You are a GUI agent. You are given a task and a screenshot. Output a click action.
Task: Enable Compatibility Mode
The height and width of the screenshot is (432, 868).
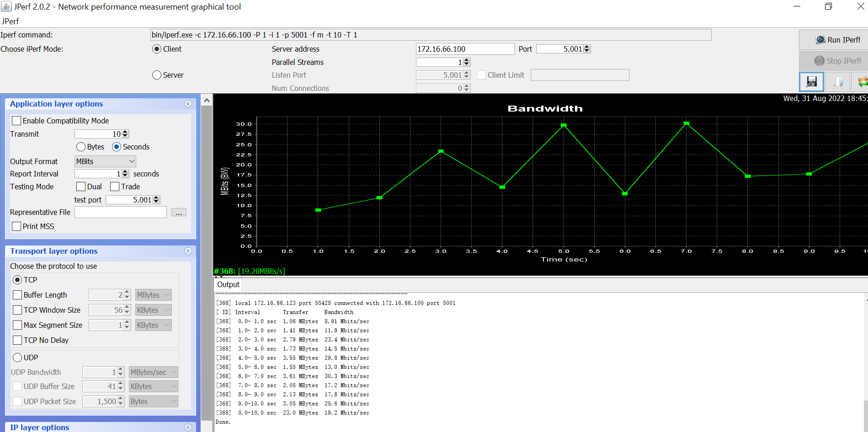pyautogui.click(x=16, y=120)
